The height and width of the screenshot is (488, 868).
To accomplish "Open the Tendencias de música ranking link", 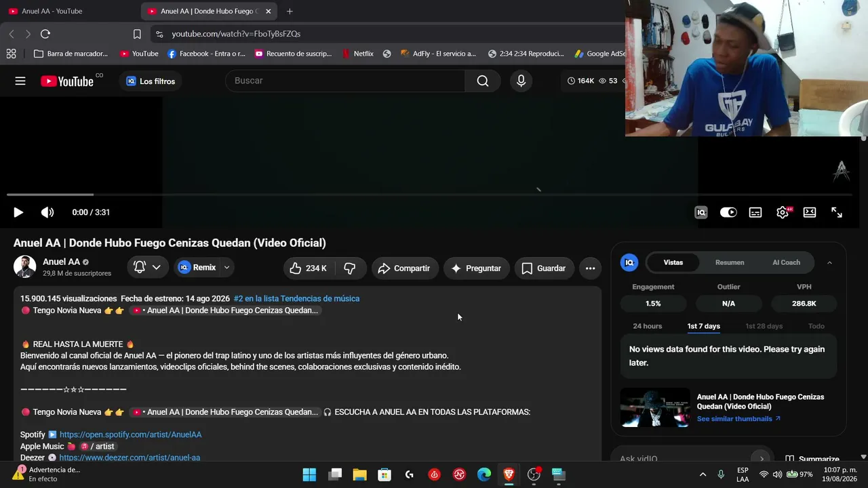I will point(296,298).
